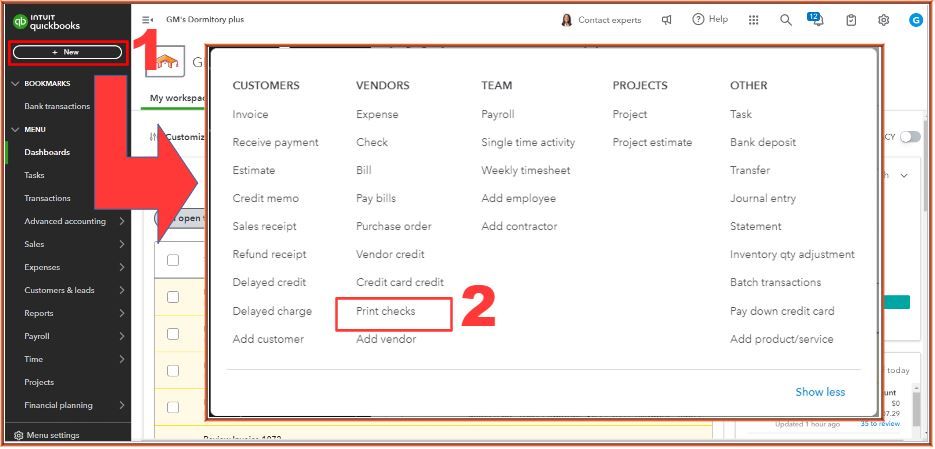The width and height of the screenshot is (935, 449).
Task: Expand Sales submenu chevron
Action: click(122, 244)
